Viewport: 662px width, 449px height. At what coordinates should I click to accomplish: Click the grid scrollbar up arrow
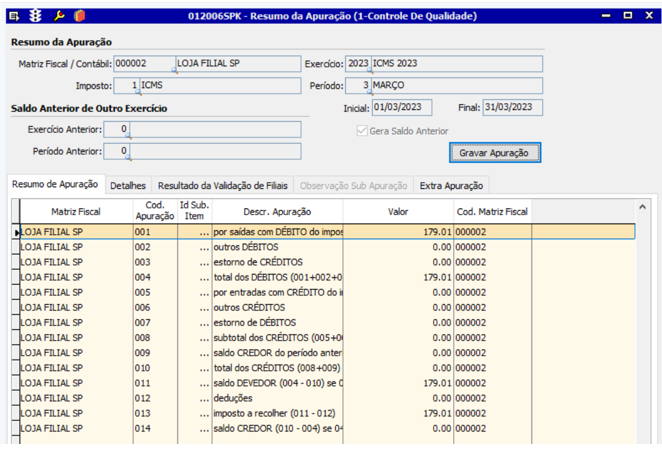[642, 206]
